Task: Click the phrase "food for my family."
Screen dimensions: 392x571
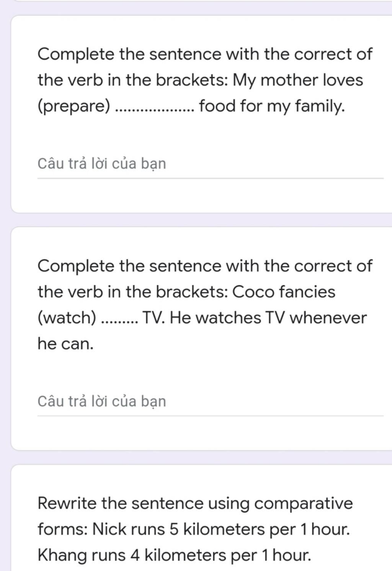Action: coord(272,106)
